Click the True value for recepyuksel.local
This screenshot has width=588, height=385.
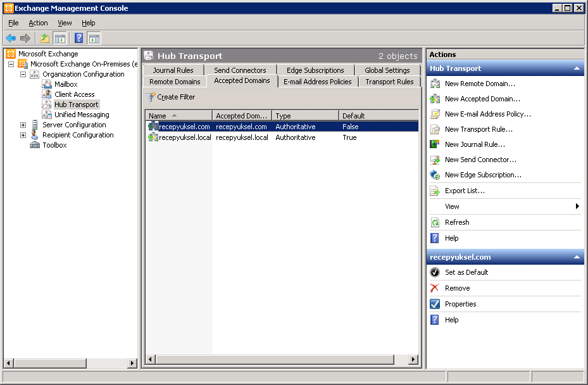tap(349, 137)
